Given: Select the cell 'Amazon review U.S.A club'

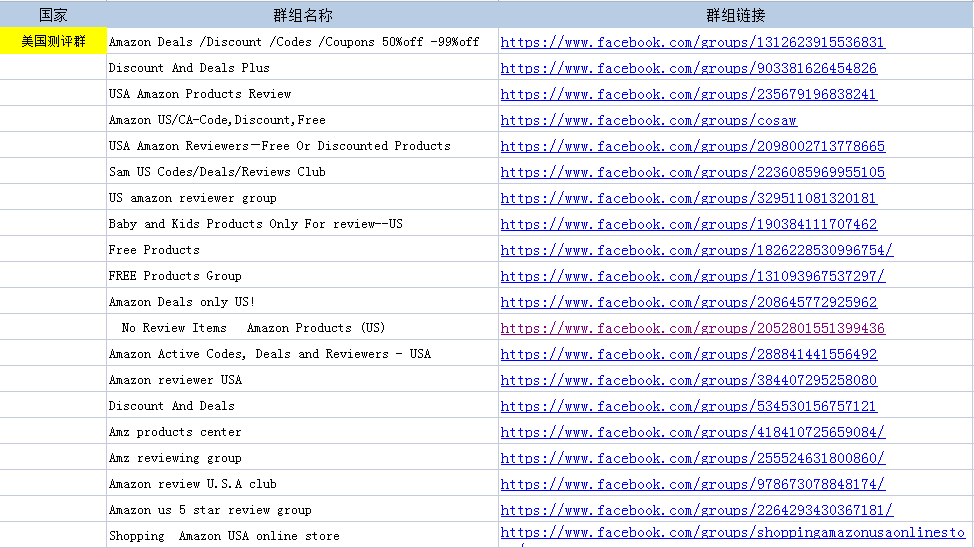Looking at the screenshot, I should [303, 483].
